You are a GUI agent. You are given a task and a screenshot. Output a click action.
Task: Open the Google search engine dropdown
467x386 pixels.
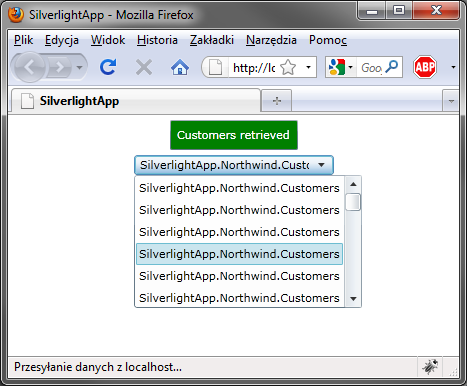coord(341,68)
